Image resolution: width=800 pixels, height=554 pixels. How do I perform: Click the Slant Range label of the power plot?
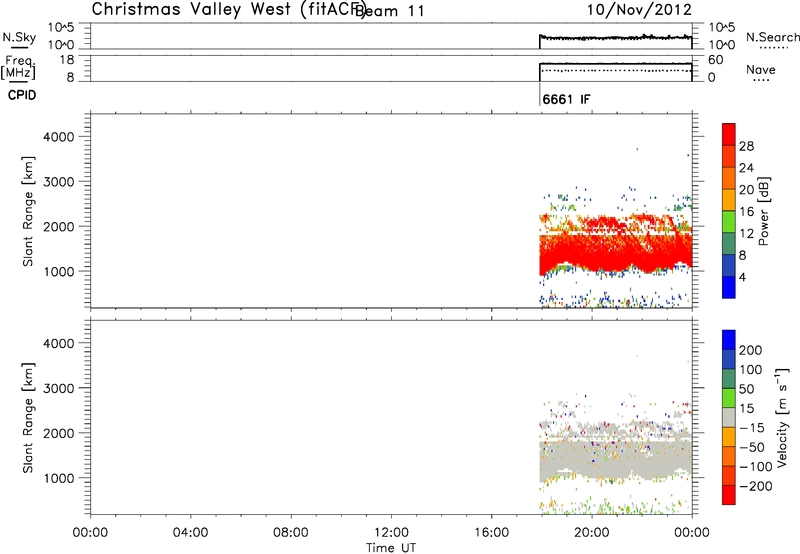pos(28,211)
